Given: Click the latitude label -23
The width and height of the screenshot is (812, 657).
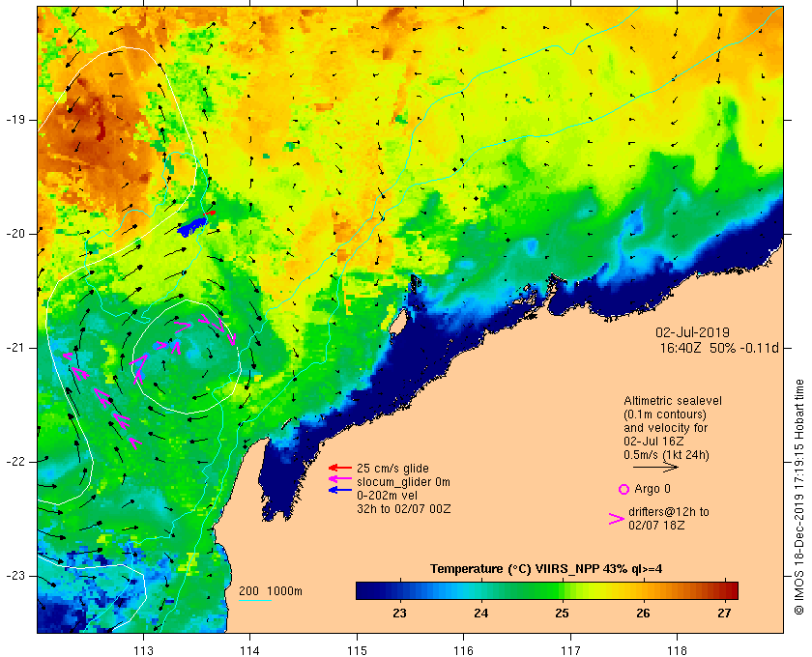Looking at the screenshot, I should (15, 575).
